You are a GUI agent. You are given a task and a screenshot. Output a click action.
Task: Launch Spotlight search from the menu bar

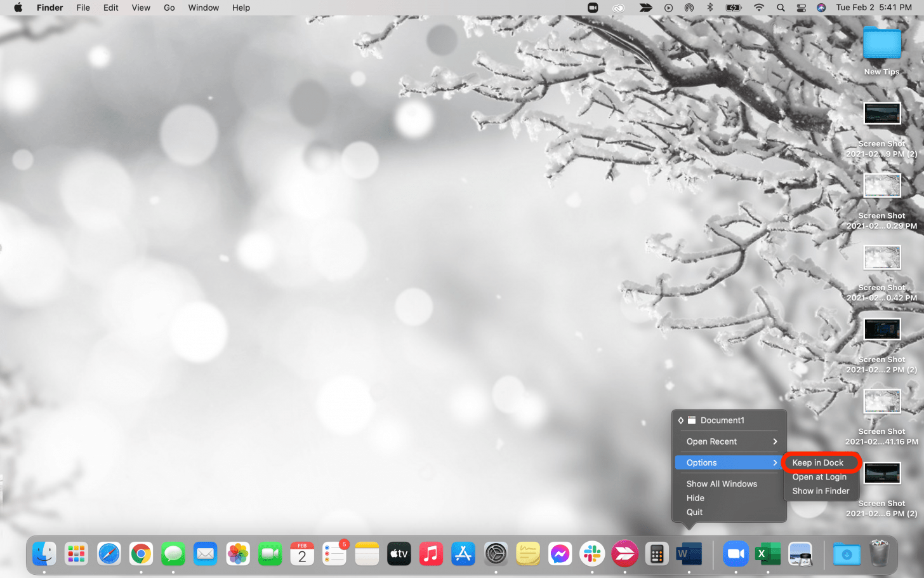pos(780,8)
